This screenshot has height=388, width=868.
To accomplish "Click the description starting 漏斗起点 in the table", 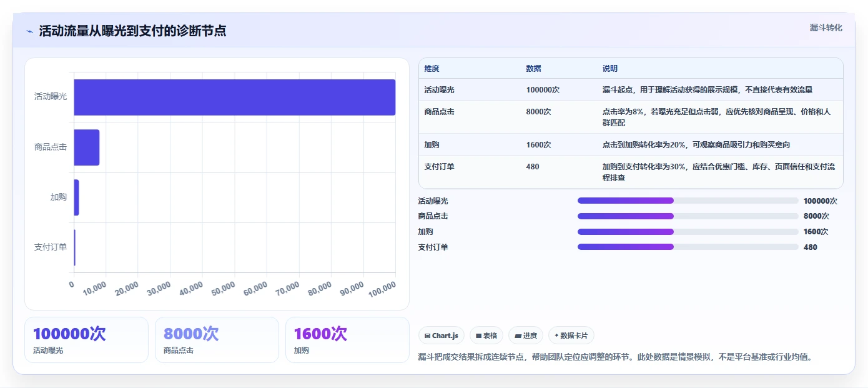I will [708, 90].
